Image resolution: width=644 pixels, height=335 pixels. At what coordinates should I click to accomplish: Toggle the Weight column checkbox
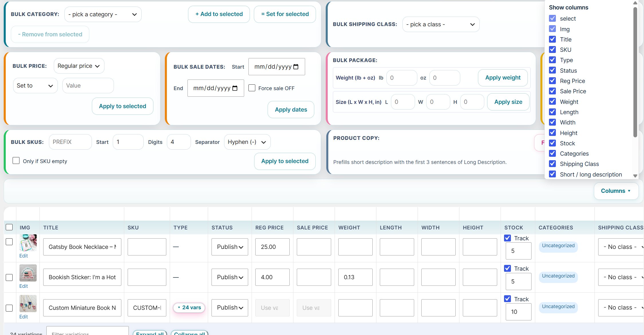coord(552,102)
